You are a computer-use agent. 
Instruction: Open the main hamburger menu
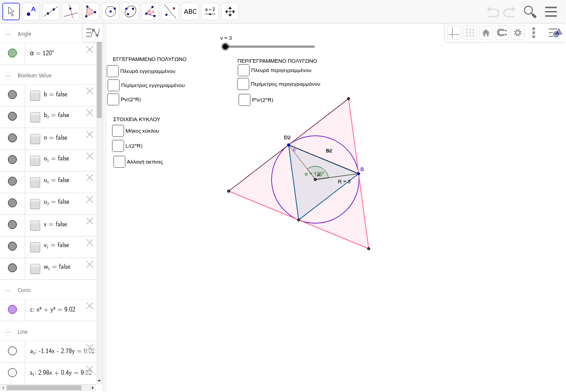point(551,11)
